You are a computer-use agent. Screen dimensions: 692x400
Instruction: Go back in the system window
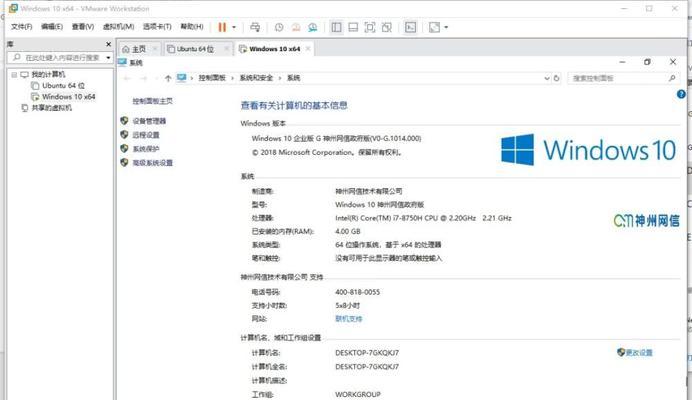click(x=127, y=78)
